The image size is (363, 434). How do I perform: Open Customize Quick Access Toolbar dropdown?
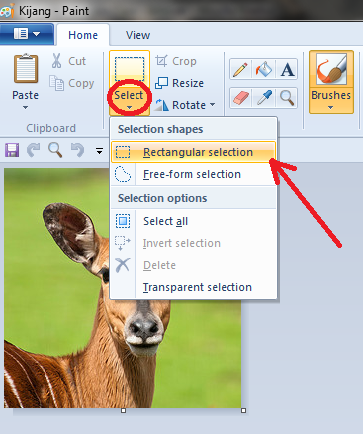click(99, 151)
